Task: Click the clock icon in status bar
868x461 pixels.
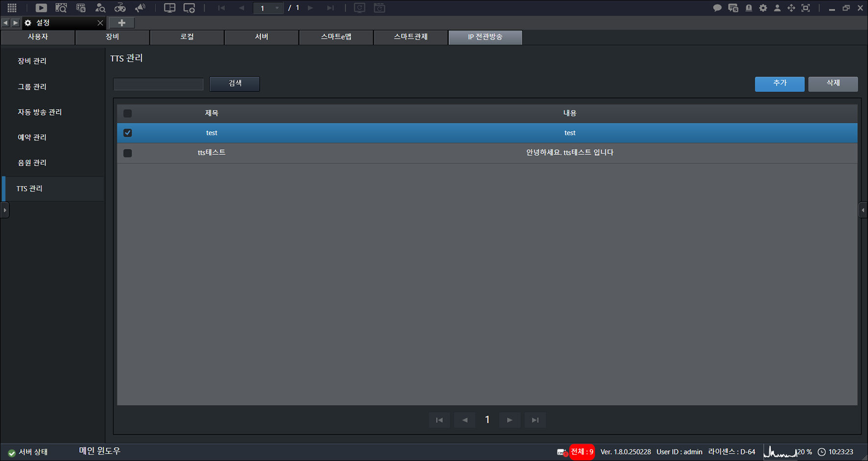Action: pyautogui.click(x=821, y=452)
